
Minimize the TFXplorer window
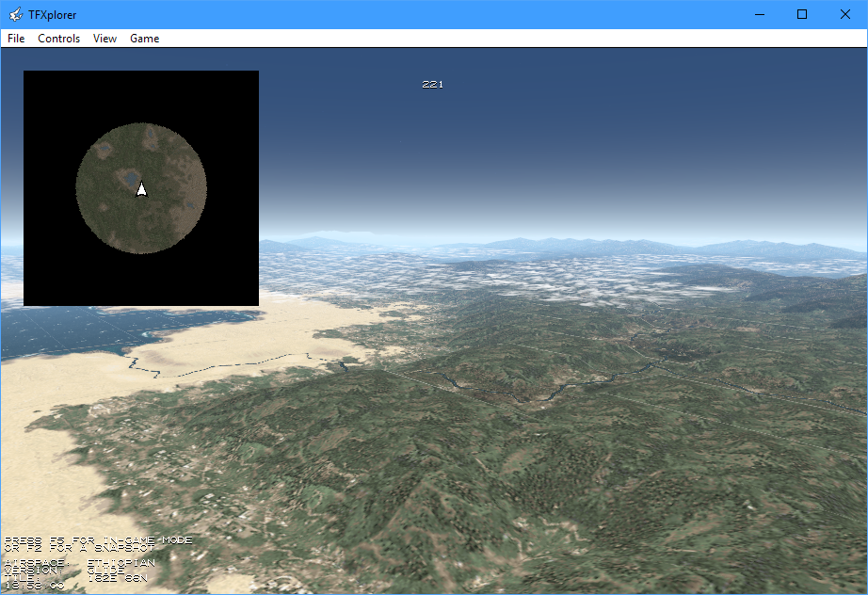759,14
